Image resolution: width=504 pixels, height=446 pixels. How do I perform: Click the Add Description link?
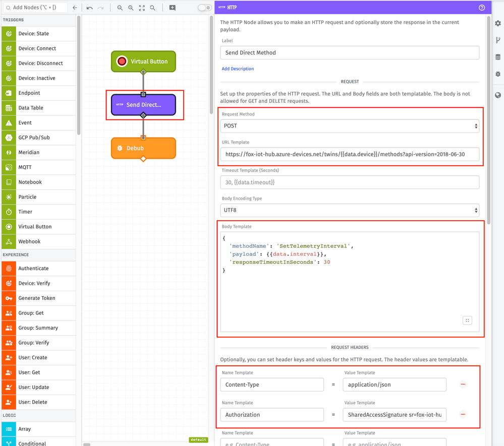point(238,69)
